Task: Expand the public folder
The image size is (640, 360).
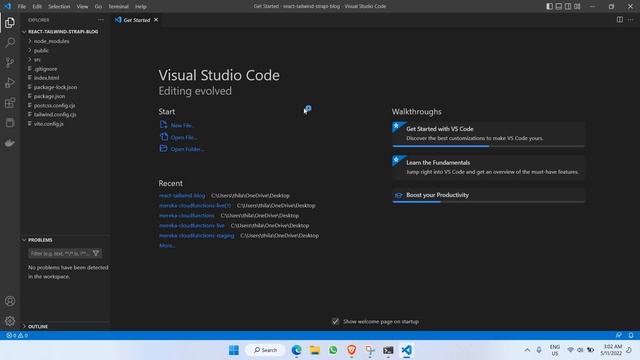Action: click(65, 51)
